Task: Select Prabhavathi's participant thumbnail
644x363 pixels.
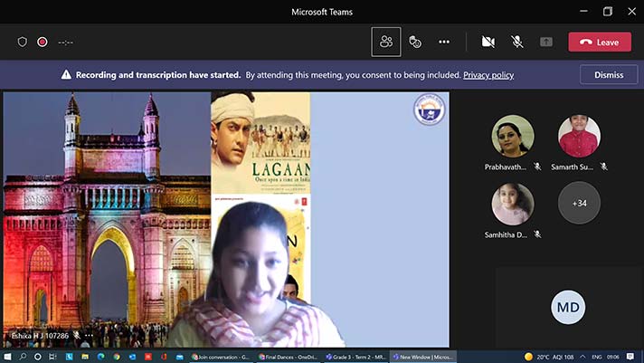Action: click(x=513, y=137)
